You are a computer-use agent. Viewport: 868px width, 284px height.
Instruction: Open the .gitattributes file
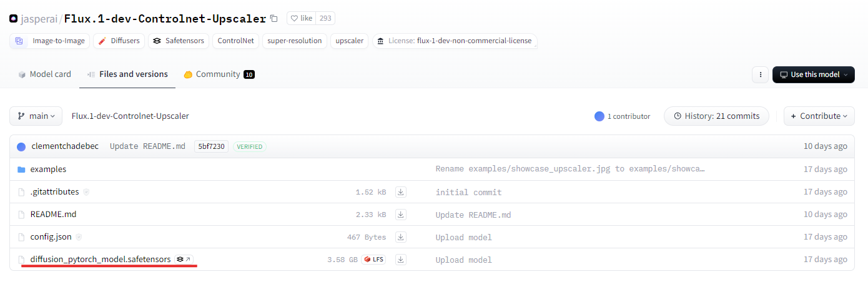(x=54, y=192)
